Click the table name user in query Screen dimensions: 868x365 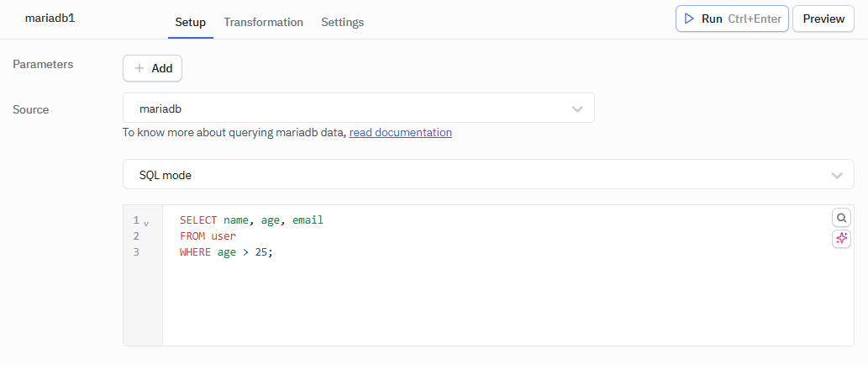[224, 236]
